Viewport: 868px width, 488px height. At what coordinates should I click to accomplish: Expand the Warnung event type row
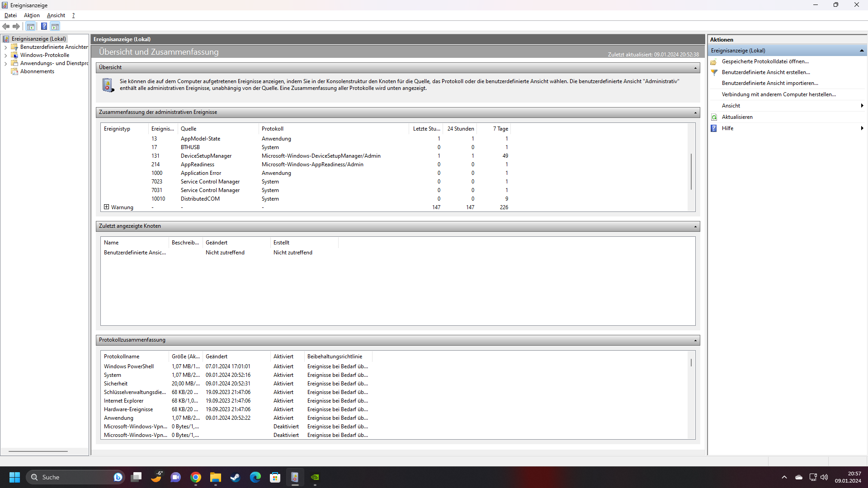(x=107, y=207)
